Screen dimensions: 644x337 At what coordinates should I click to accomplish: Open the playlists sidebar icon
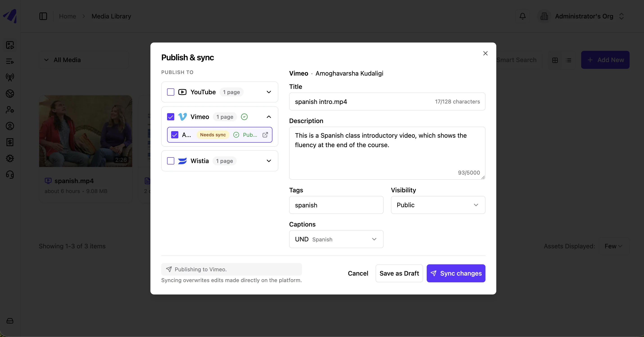(x=10, y=61)
